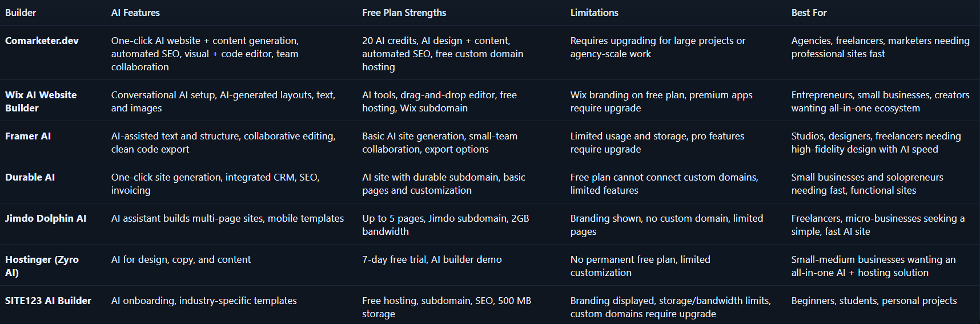The image size is (980, 324).
Task: Click the SITE123 AI Builder name
Action: point(48,301)
